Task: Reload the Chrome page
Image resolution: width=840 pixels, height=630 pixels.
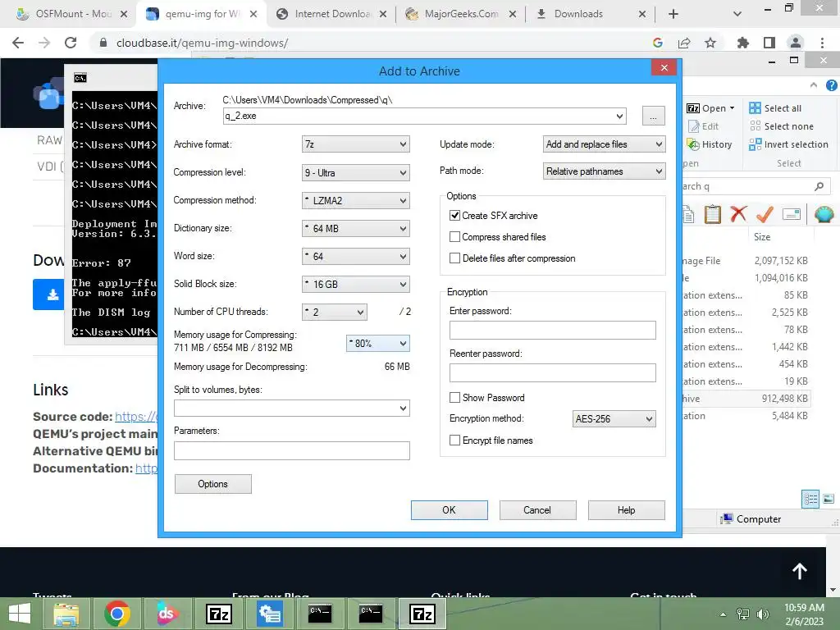Action: pyautogui.click(x=71, y=43)
